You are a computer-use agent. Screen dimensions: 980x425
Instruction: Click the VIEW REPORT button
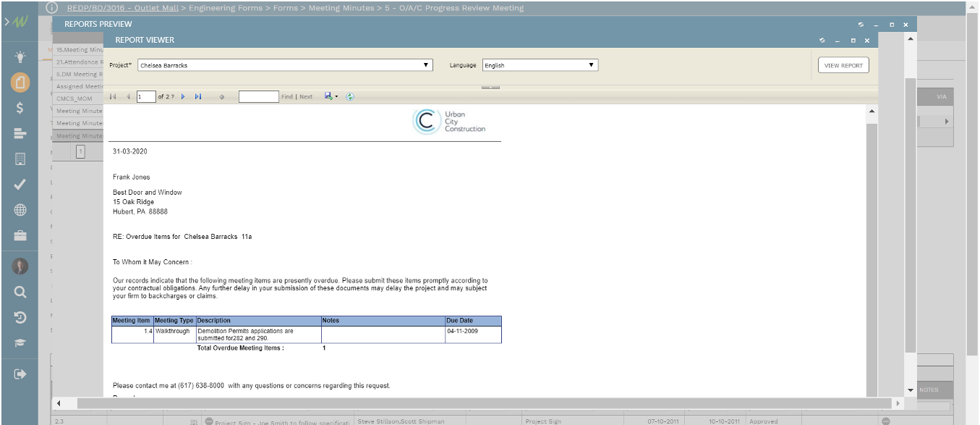point(843,65)
